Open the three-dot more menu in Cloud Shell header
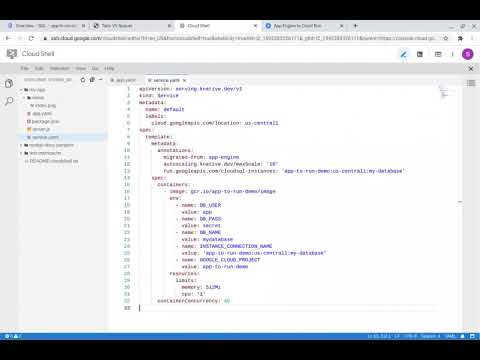The width and height of the screenshot is (480, 360). pyautogui.click(x=452, y=54)
